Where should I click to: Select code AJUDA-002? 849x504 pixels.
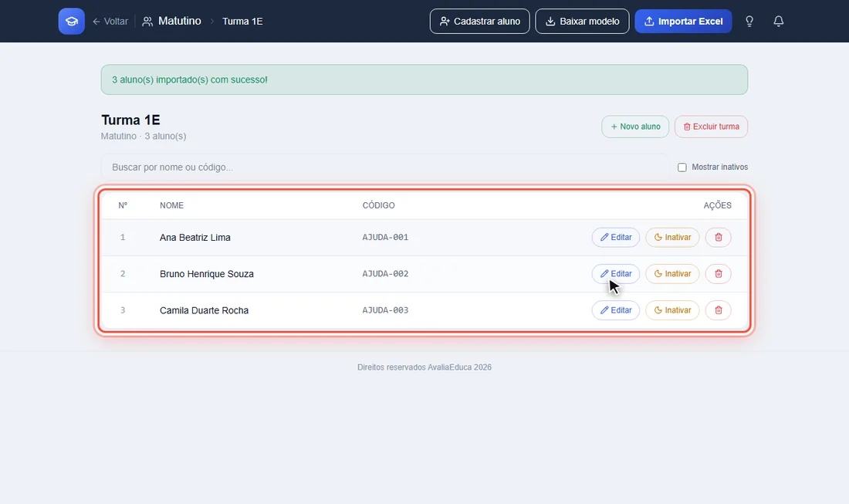[x=385, y=274]
